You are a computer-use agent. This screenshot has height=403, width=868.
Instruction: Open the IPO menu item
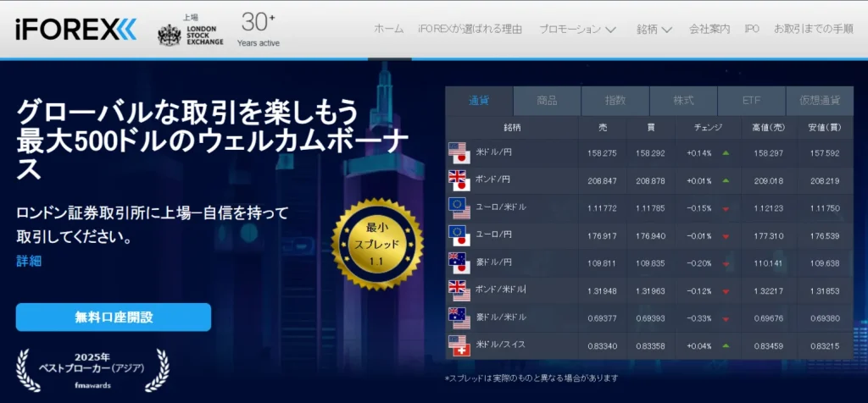[752, 30]
